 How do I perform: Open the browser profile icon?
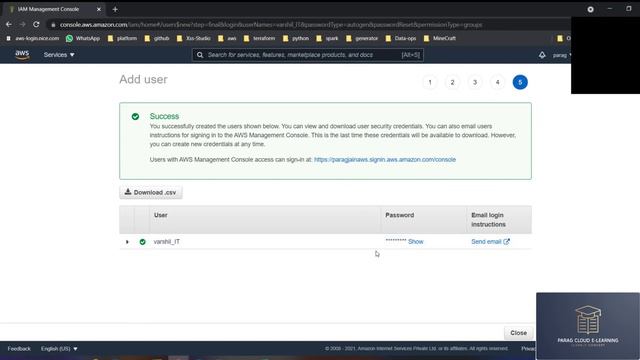590,9
